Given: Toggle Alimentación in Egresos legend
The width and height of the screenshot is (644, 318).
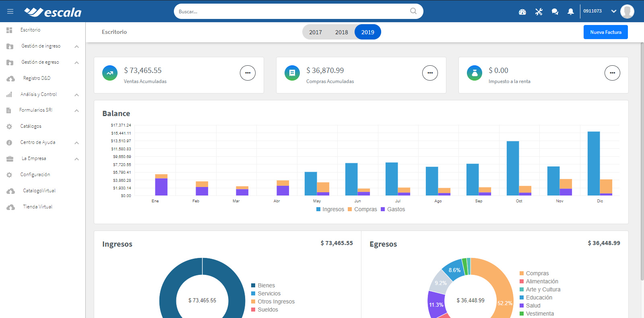Looking at the screenshot, I should pyautogui.click(x=539, y=281).
